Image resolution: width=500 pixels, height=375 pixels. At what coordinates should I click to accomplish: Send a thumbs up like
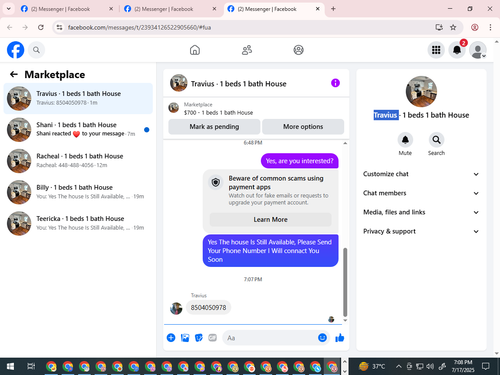[x=340, y=338]
